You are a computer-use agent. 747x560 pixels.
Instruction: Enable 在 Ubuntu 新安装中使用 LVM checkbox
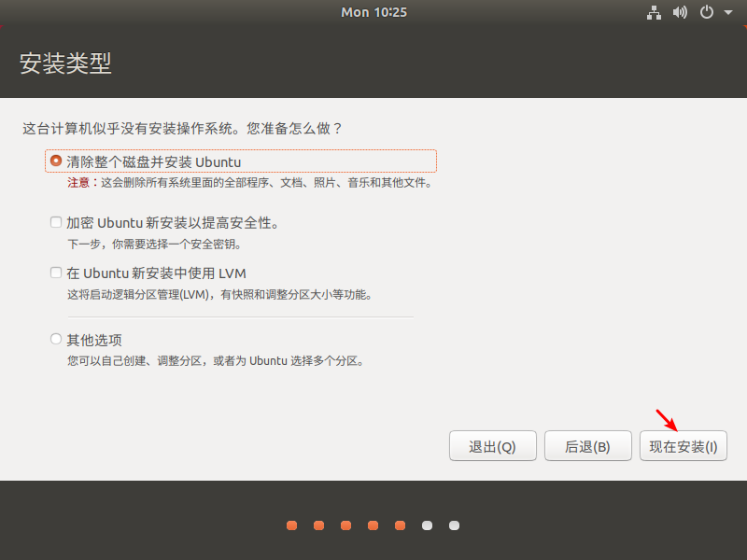point(56,273)
